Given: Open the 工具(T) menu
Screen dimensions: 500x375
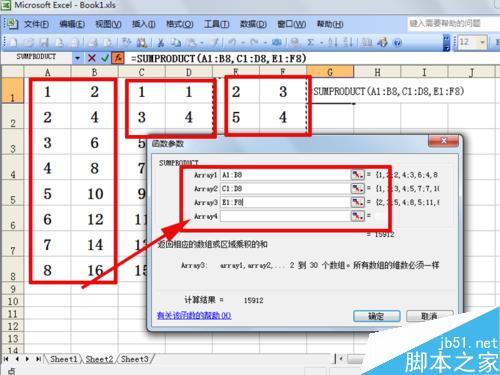Looking at the screenshot, I should coord(216,24).
